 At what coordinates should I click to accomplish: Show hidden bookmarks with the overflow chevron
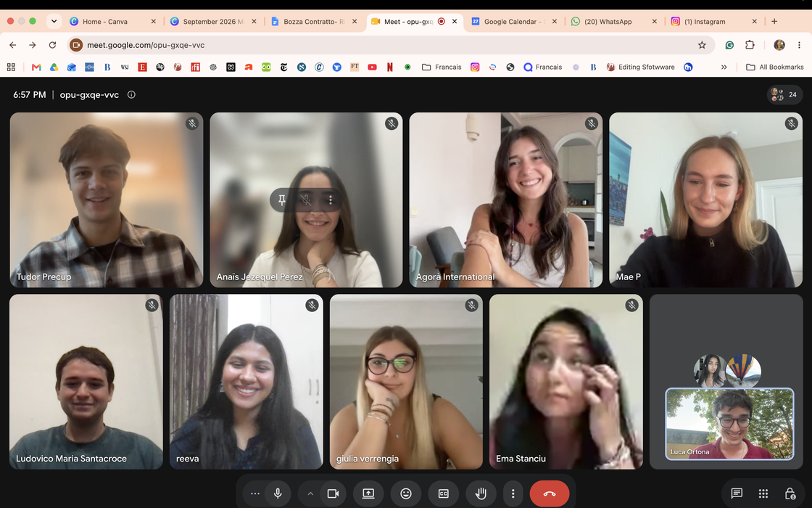724,67
